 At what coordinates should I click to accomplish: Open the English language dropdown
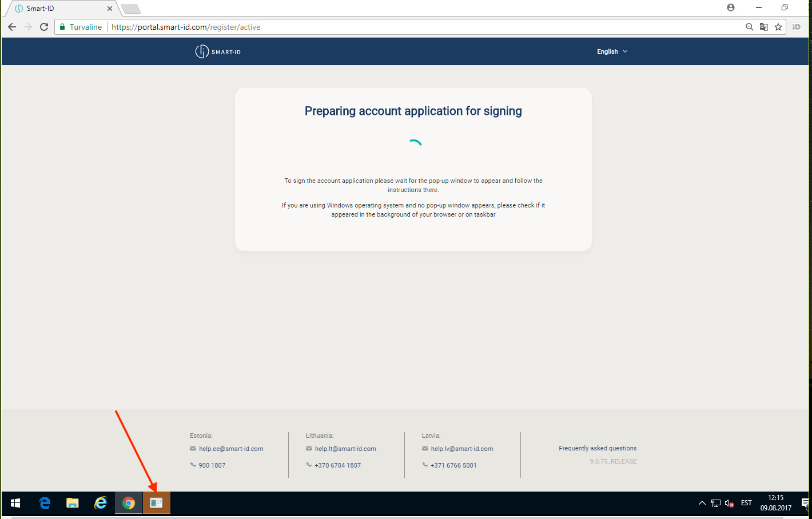click(612, 51)
